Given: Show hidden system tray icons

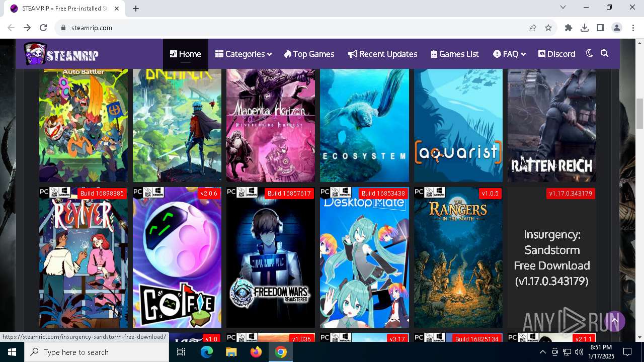Looking at the screenshot, I should [x=543, y=352].
